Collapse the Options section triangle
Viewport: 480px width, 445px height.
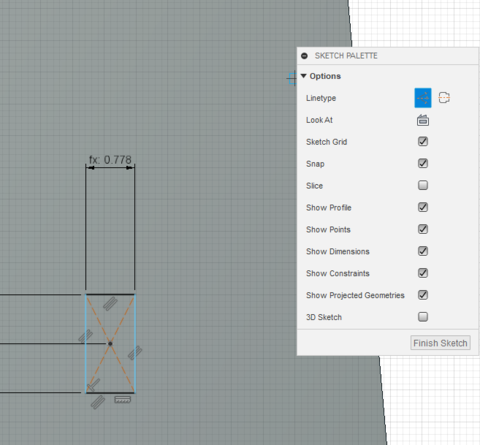303,76
